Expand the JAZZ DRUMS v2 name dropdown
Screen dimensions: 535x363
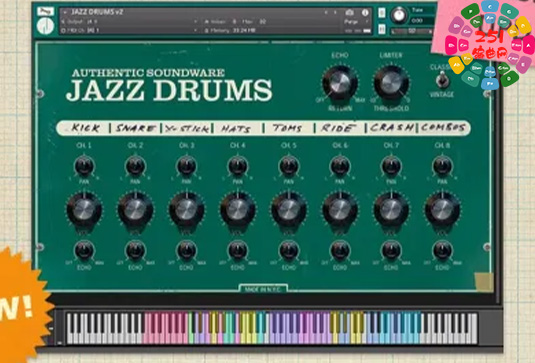point(65,12)
